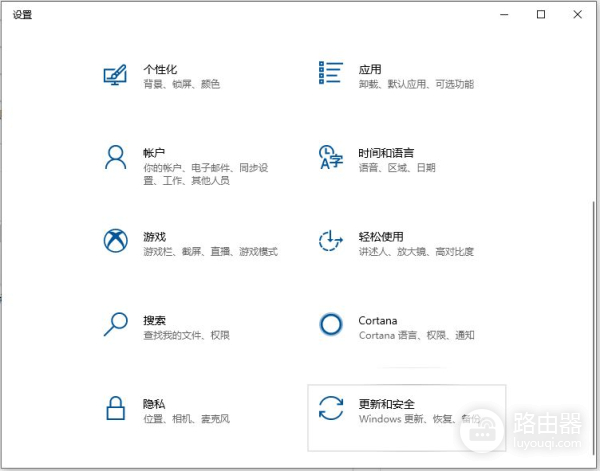Click description 背景、锁屏、颜色
600x471 pixels.
click(x=181, y=84)
